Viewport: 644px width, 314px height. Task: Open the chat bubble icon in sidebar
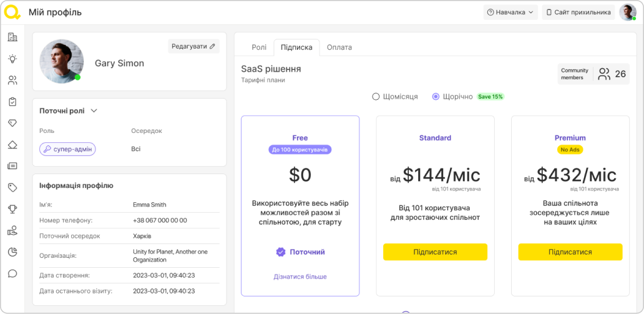click(12, 273)
